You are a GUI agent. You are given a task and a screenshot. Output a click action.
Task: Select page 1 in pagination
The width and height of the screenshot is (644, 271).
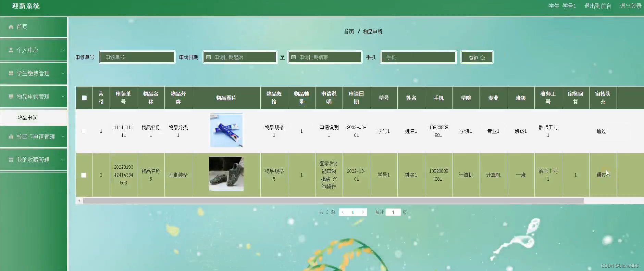(x=353, y=212)
